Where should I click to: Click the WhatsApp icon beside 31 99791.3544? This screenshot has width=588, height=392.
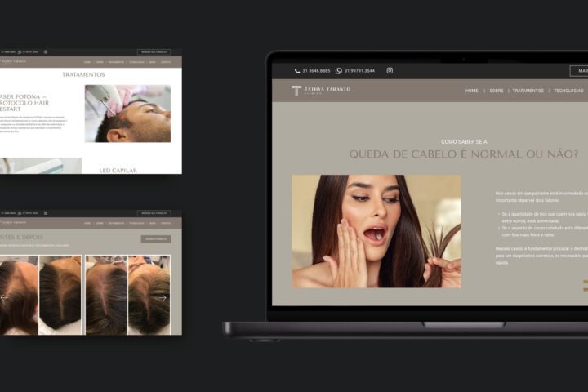339,71
